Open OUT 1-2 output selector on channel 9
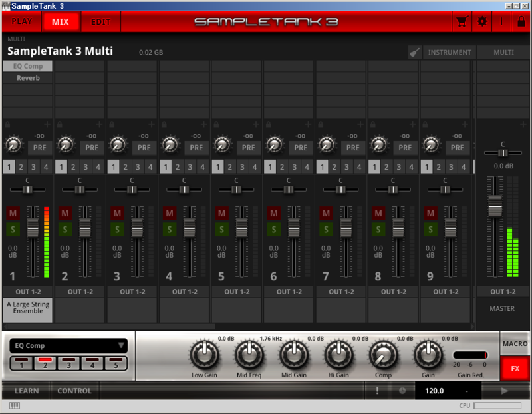 point(446,292)
